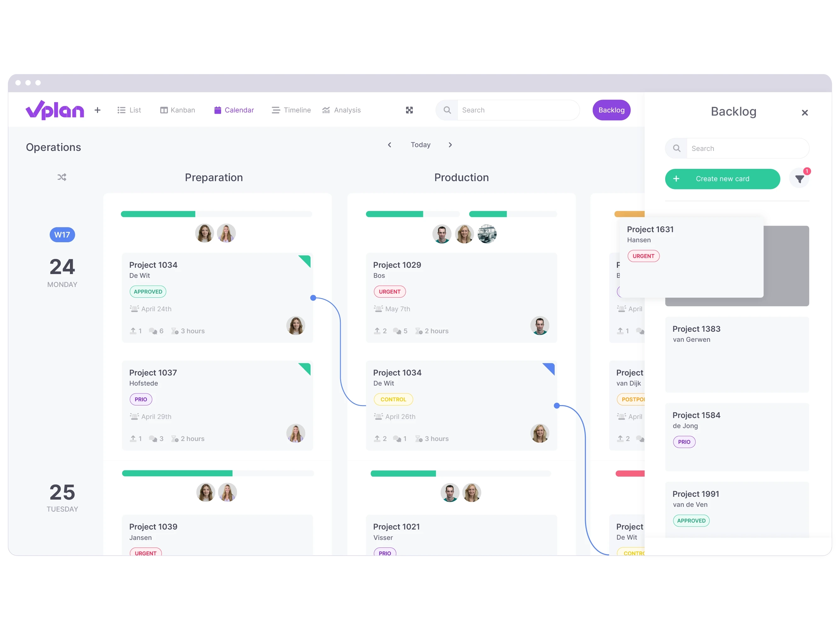Click the shuffle/randomize icon
Screen dimensions: 840x630
62,177
